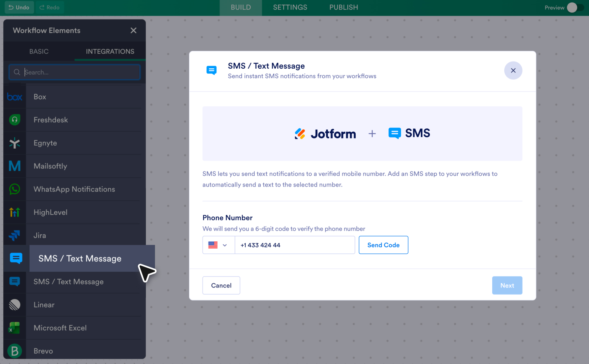Viewport: 589px width, 364px height.
Task: Open WhatsApp Notifications via its icon
Action: (x=15, y=189)
